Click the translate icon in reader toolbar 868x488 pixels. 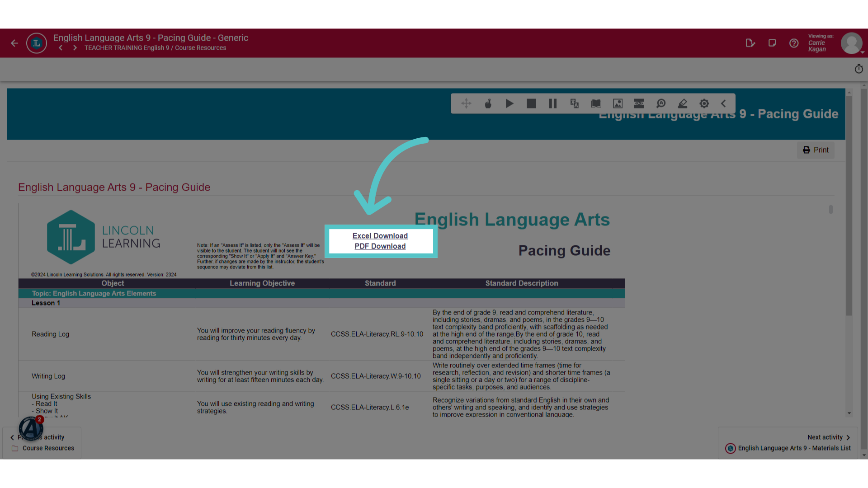coord(575,103)
